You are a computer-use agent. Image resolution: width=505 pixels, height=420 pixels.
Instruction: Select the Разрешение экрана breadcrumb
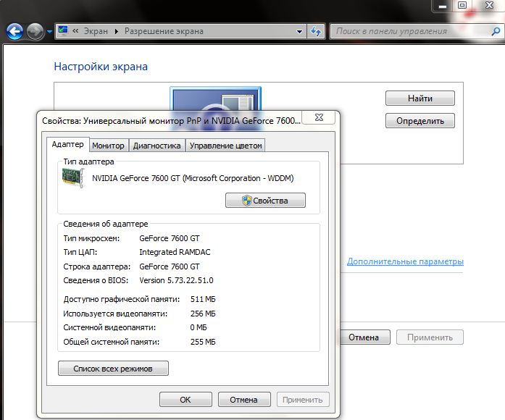pos(164,31)
